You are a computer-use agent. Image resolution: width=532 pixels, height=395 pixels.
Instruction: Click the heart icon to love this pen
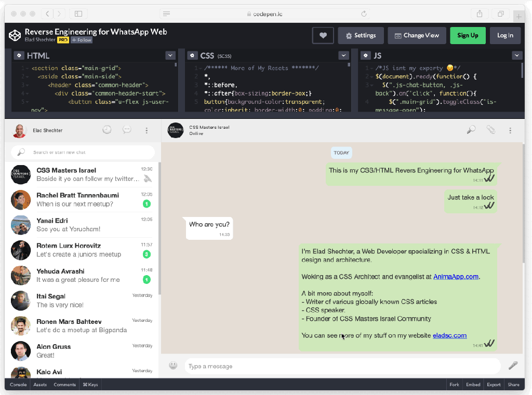[x=323, y=35]
